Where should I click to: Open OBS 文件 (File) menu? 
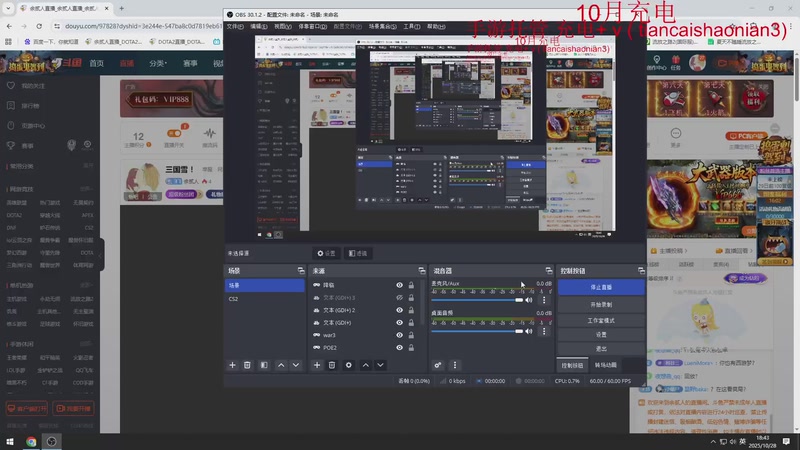click(235, 27)
